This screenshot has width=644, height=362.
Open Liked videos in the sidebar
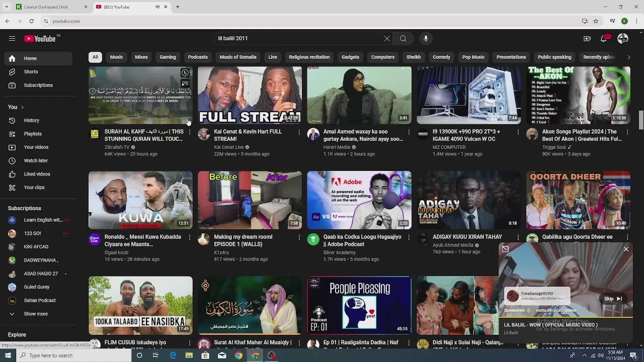click(x=38, y=174)
